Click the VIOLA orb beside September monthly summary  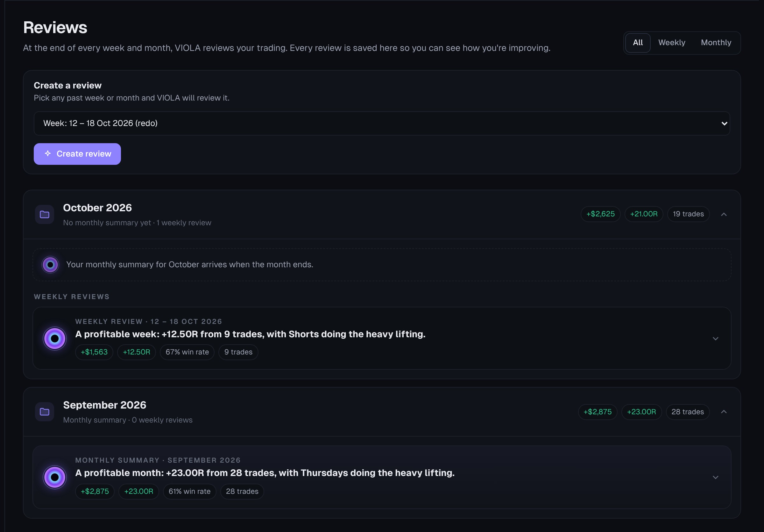tap(55, 478)
